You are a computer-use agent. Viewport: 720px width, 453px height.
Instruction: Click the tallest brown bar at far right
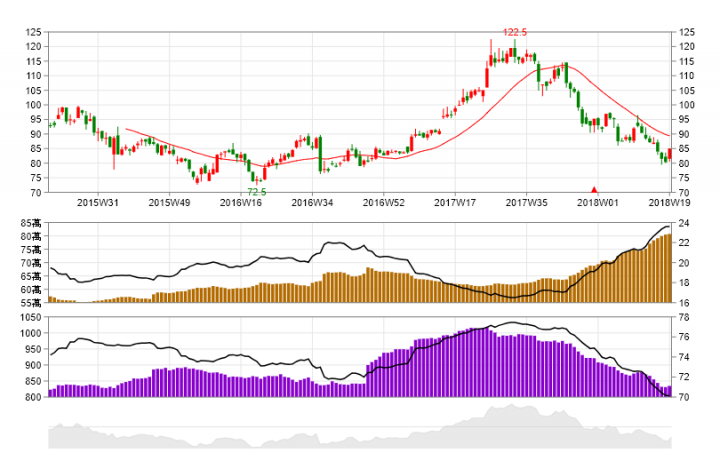669,268
